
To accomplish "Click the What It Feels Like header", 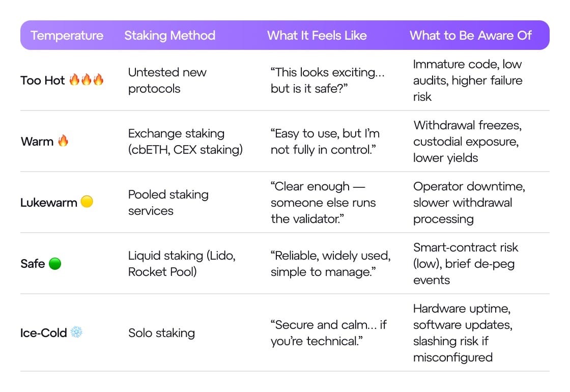I will pyautogui.click(x=317, y=35).
